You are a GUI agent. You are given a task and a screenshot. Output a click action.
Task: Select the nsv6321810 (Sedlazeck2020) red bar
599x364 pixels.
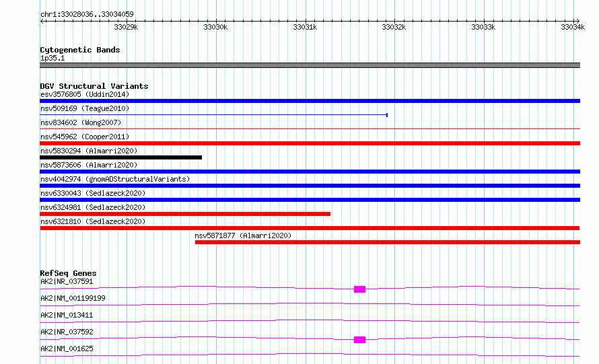(x=310, y=228)
